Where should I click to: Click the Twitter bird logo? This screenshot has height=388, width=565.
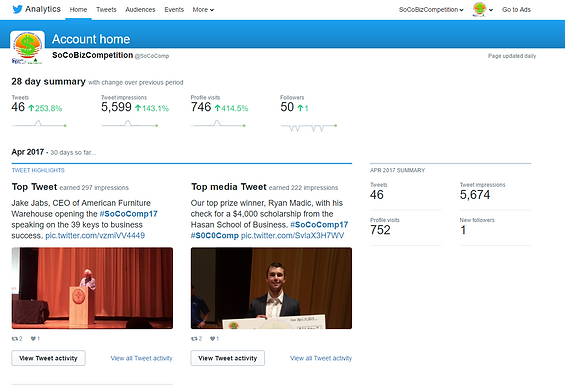(x=17, y=9)
